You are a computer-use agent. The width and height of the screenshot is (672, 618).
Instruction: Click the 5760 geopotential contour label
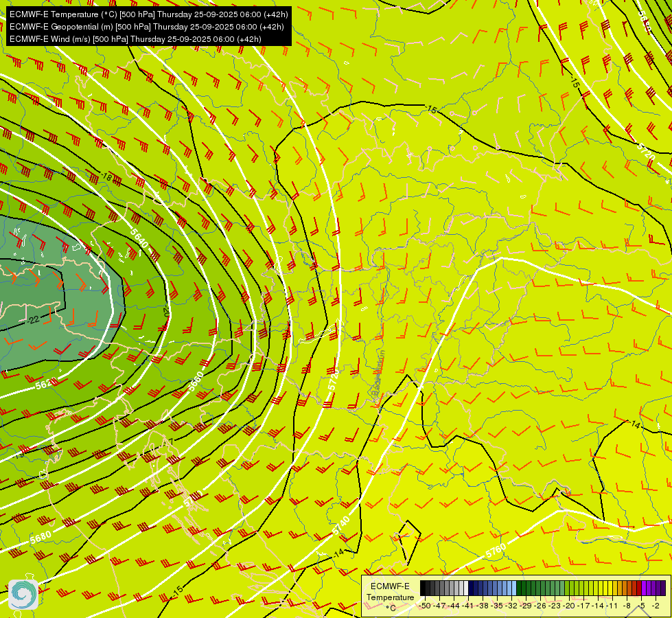point(496,551)
